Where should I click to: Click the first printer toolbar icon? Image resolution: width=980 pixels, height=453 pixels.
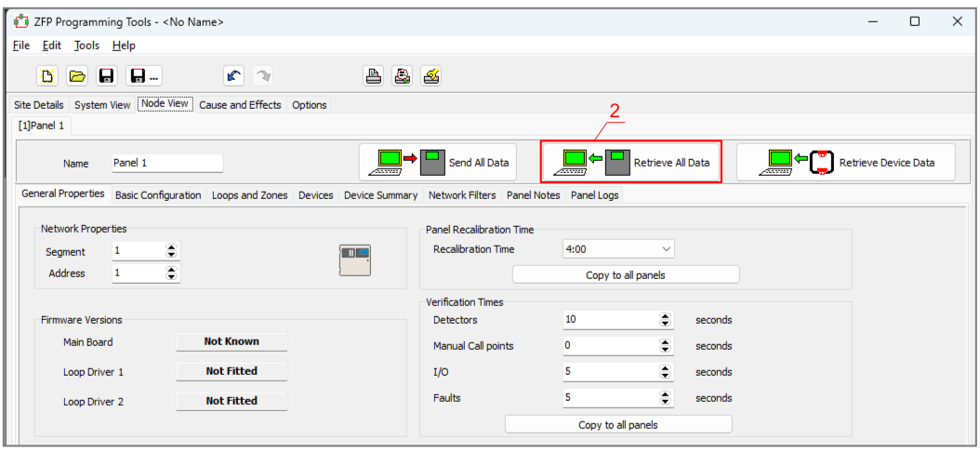click(x=373, y=76)
